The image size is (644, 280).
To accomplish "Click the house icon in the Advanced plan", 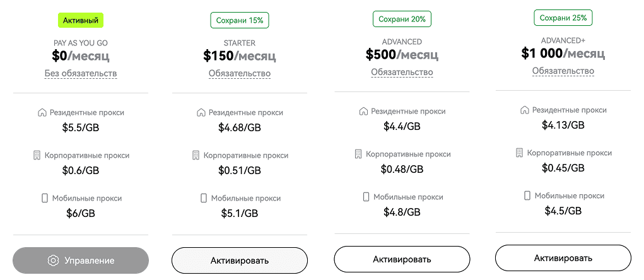I will tap(363, 111).
